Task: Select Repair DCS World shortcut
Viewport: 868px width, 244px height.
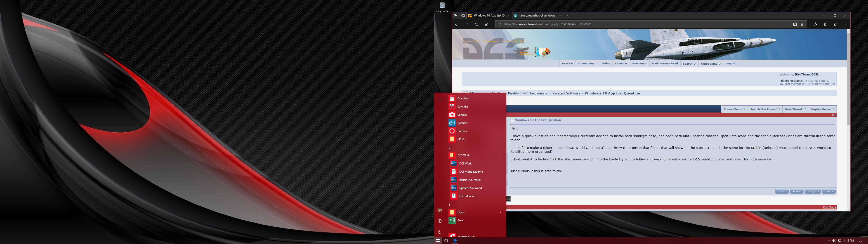Action: [476, 180]
